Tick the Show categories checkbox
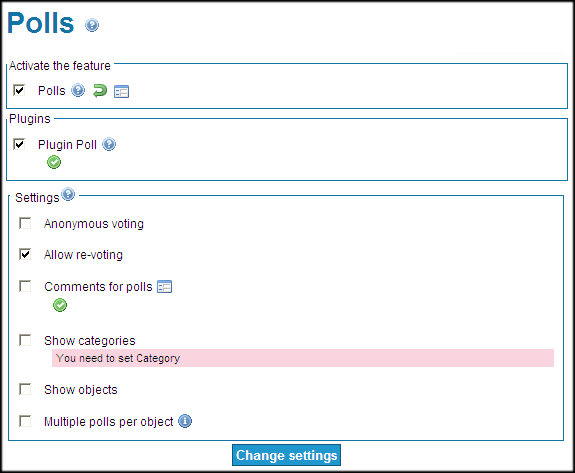 (x=25, y=340)
